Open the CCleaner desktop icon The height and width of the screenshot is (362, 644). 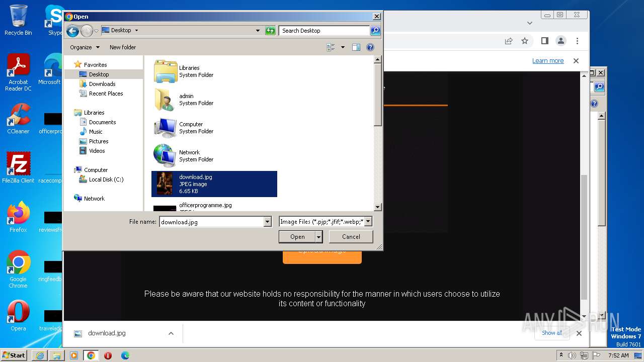coord(18,119)
